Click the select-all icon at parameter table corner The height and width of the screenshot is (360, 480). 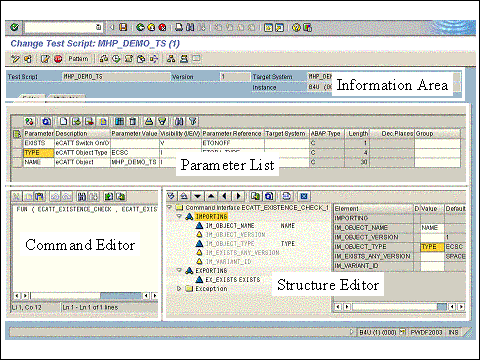(17, 134)
